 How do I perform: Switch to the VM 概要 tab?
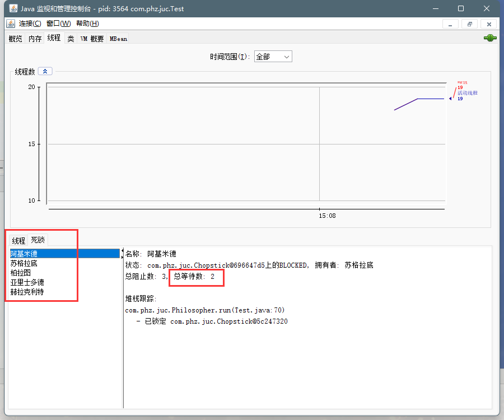[92, 39]
